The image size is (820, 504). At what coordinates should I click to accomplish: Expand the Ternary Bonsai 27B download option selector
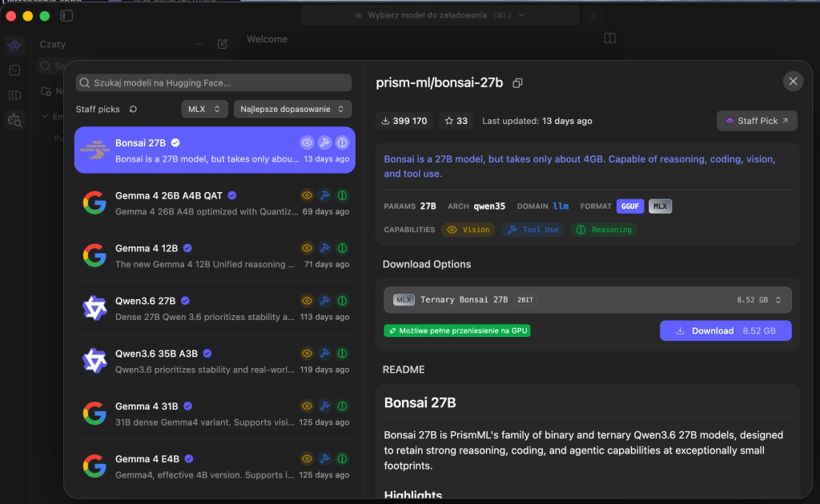[587, 300]
